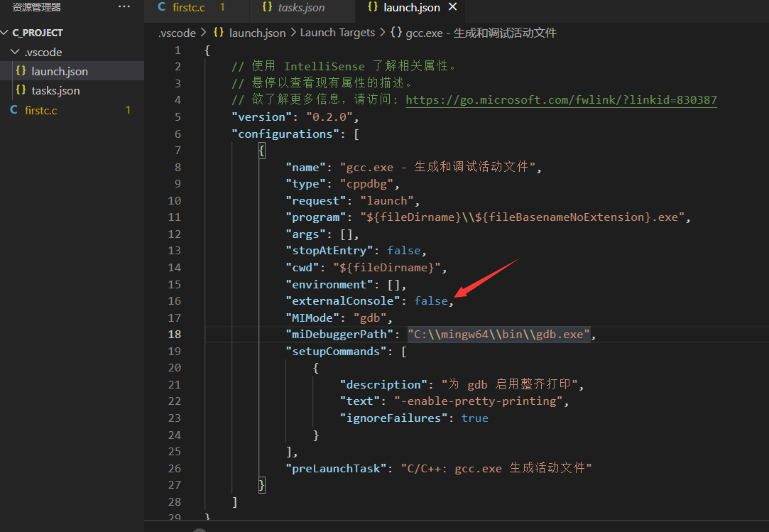Click the C icon on the firstc.c tab
This screenshot has height=532, width=769.
[x=161, y=7]
